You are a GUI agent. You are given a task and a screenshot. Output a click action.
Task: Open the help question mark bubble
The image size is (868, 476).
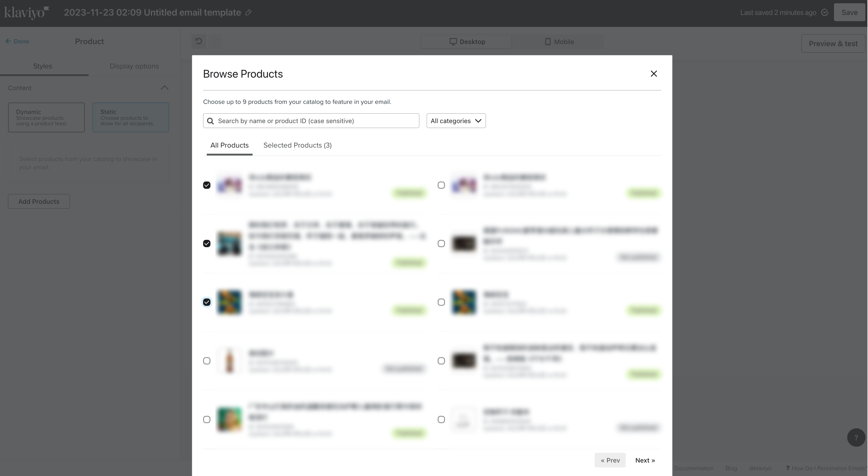[x=856, y=438]
